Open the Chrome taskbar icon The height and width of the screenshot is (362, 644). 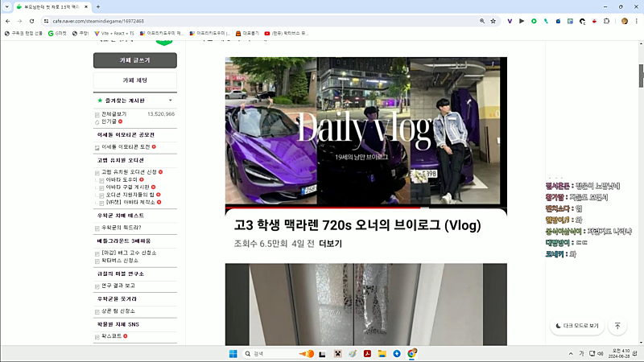point(411,353)
